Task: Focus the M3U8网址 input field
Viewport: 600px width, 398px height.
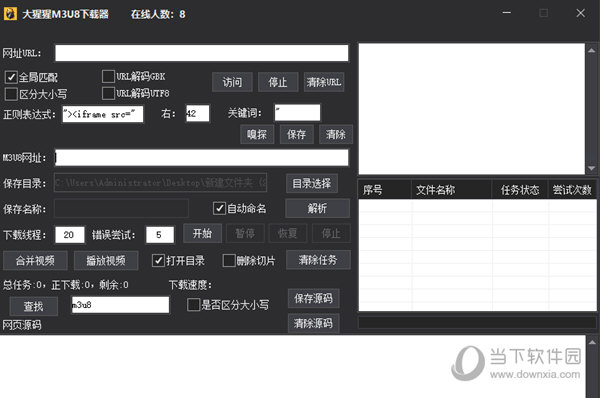Action: (202, 158)
